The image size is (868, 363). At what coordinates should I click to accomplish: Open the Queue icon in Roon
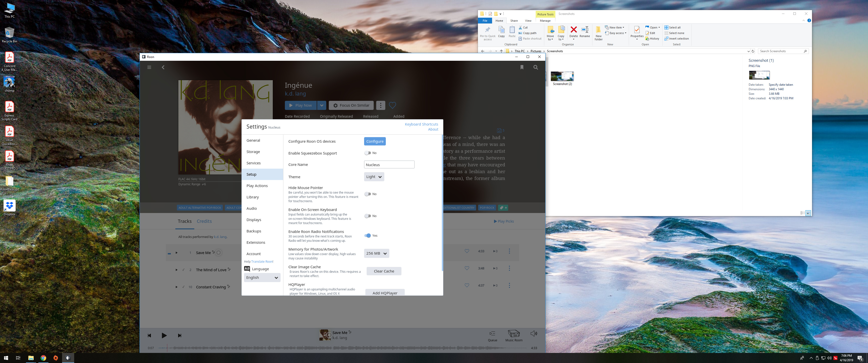pyautogui.click(x=492, y=336)
